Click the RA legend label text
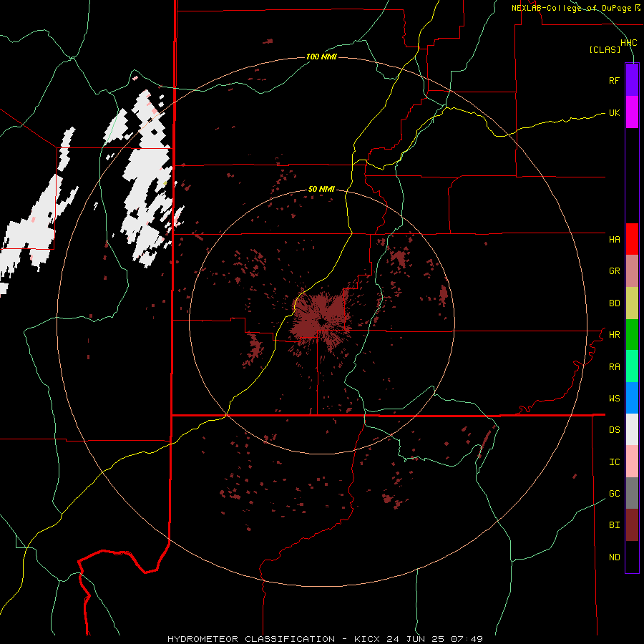Viewport: 644px width, 644px height. pyautogui.click(x=615, y=366)
